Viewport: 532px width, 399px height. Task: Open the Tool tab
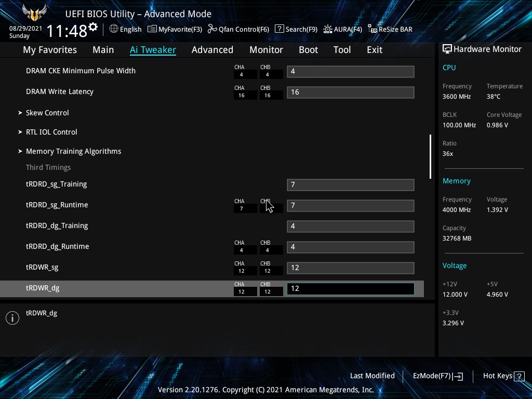342,50
